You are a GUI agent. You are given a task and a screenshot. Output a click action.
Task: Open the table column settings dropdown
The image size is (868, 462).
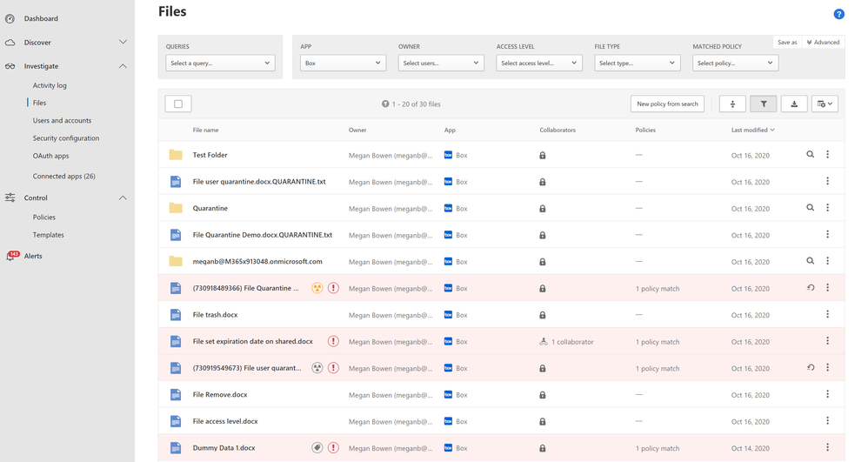coord(825,104)
